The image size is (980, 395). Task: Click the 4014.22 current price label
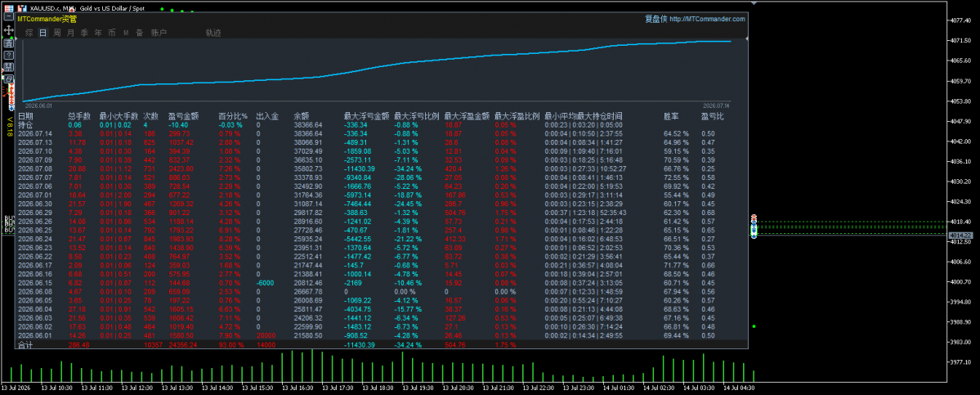[x=960, y=236]
